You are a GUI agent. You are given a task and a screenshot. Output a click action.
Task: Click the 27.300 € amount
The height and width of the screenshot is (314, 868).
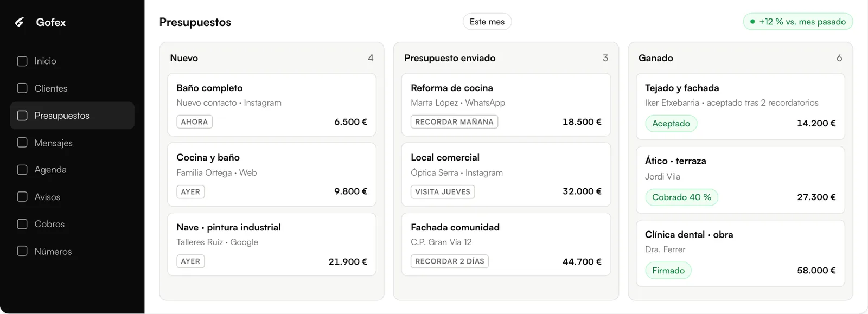click(x=816, y=197)
